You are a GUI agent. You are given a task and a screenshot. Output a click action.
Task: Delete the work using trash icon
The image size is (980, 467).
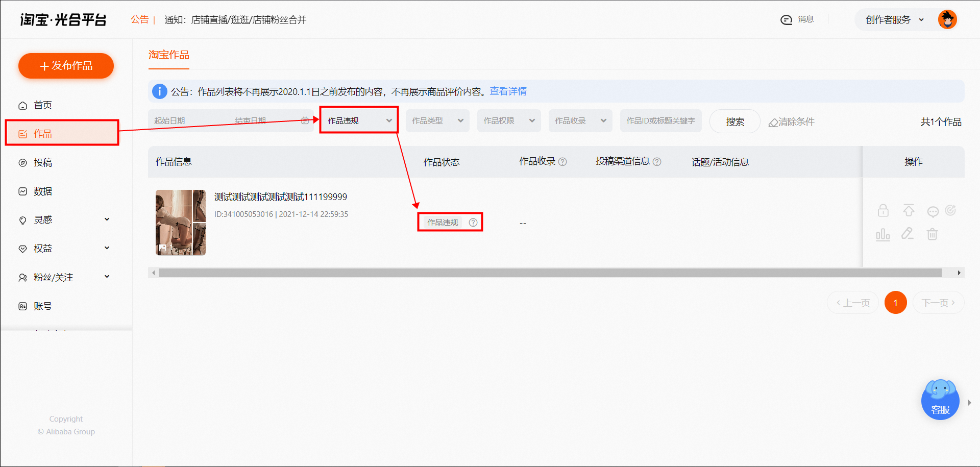933,234
